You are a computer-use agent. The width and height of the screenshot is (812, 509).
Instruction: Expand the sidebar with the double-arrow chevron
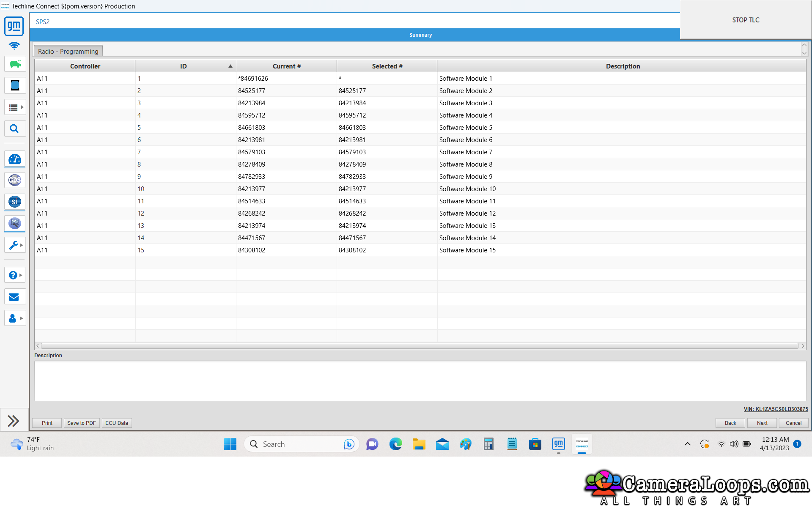point(13,421)
